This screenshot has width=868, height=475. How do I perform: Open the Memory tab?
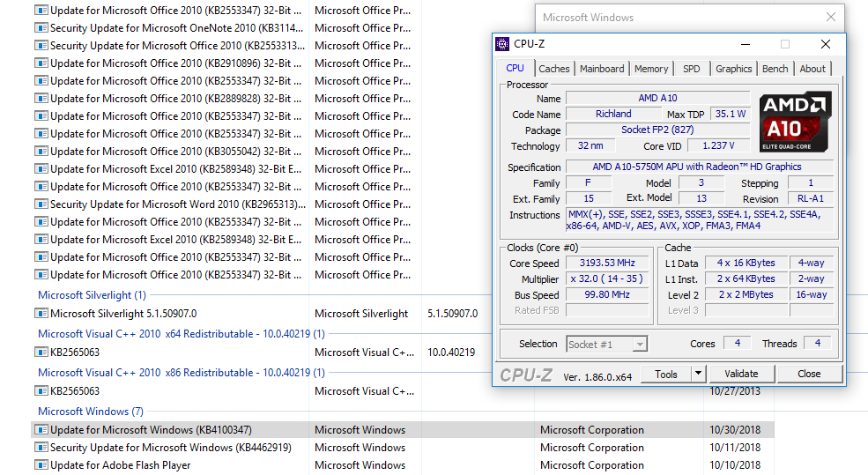tap(651, 69)
